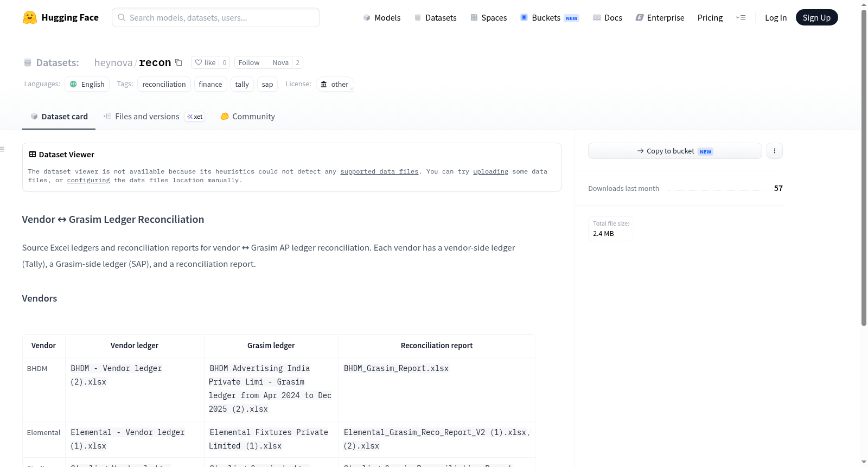Click the Copy to bucket button
The image size is (868, 467).
click(675, 151)
